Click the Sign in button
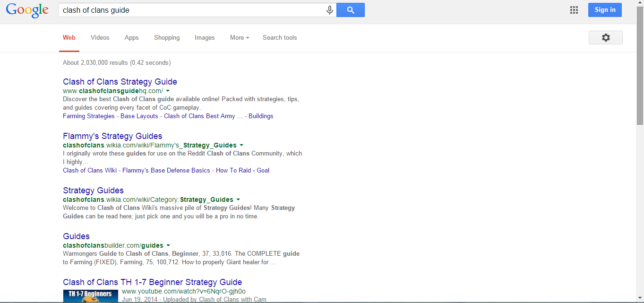 [605, 10]
